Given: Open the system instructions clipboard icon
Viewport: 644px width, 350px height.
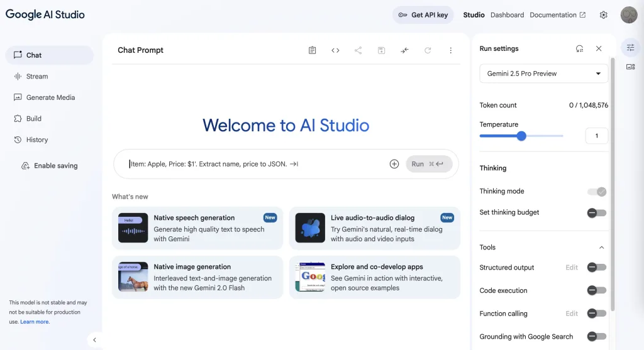Looking at the screenshot, I should click(312, 50).
